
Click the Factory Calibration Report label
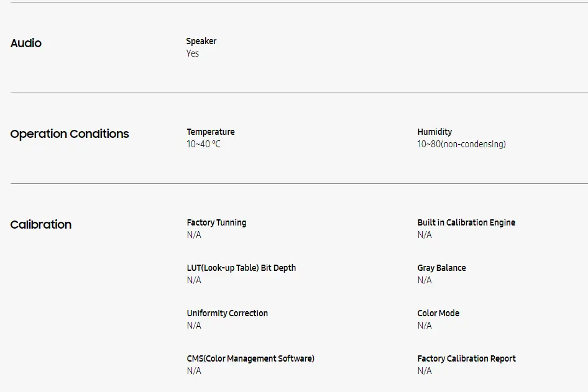pyautogui.click(x=466, y=358)
